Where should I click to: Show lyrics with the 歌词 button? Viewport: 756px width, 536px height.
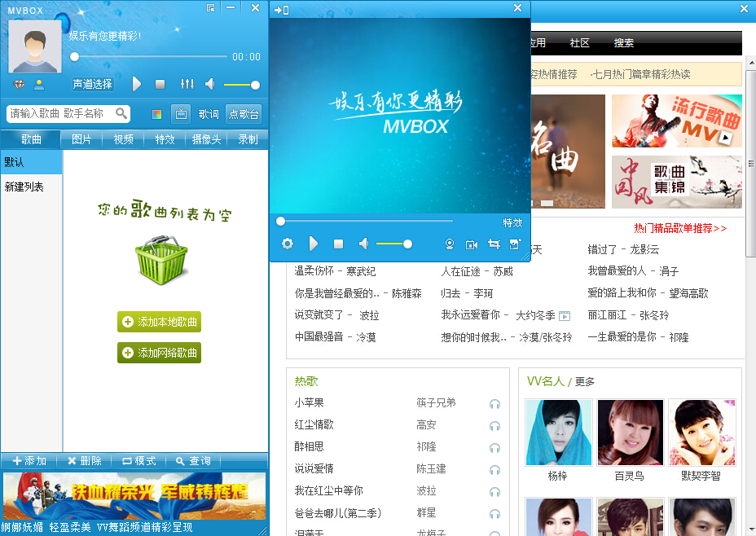[x=209, y=114]
